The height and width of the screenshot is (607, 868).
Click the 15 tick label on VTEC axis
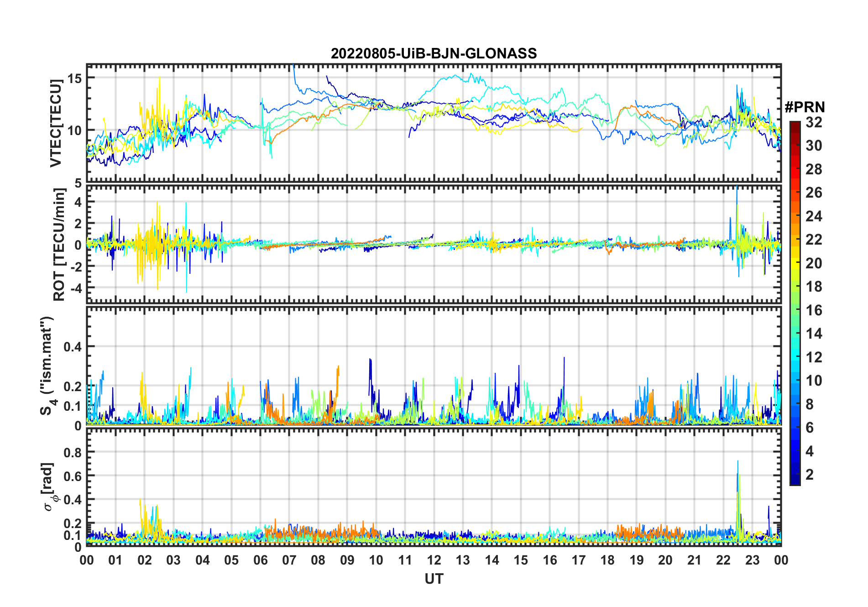(74, 78)
